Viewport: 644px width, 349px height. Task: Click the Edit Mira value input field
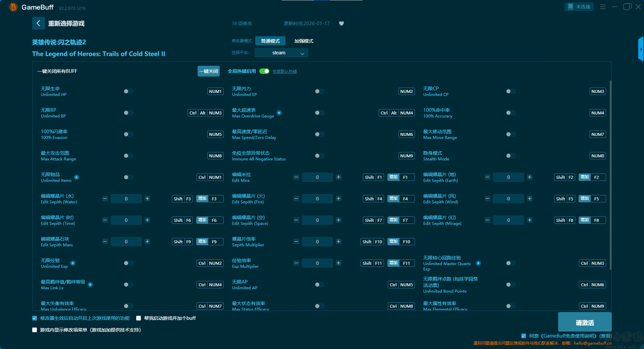coord(317,177)
